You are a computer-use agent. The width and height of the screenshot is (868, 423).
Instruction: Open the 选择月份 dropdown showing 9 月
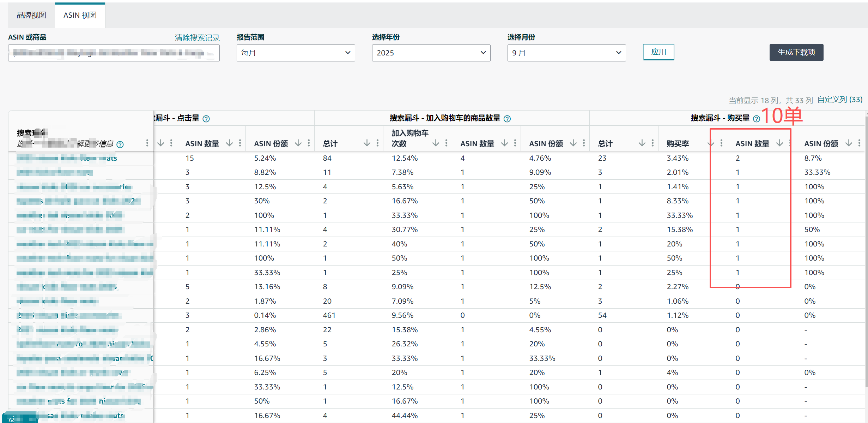pos(566,53)
